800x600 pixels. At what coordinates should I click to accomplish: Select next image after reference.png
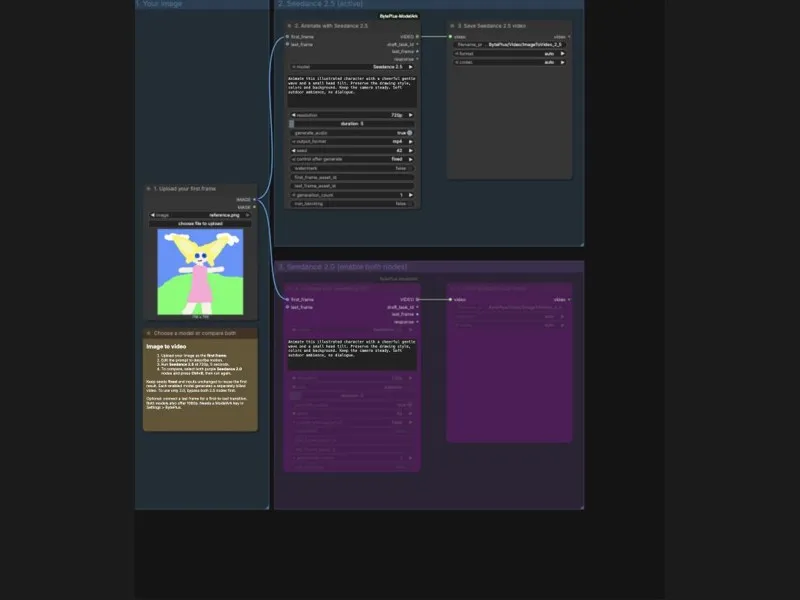[247, 215]
